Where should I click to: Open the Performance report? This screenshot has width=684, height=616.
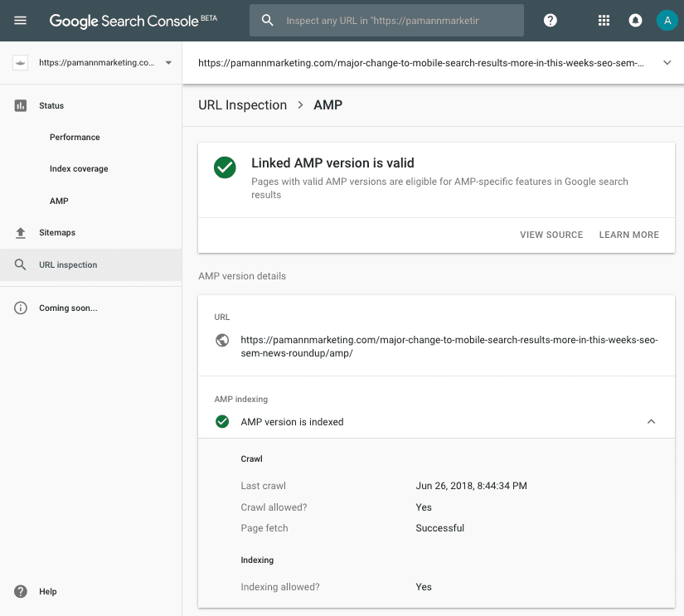click(75, 138)
